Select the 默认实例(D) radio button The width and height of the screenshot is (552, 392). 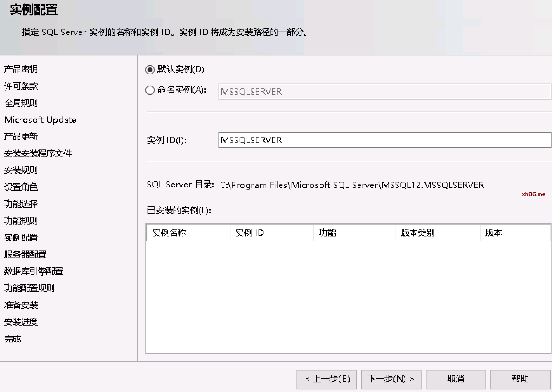(150, 70)
